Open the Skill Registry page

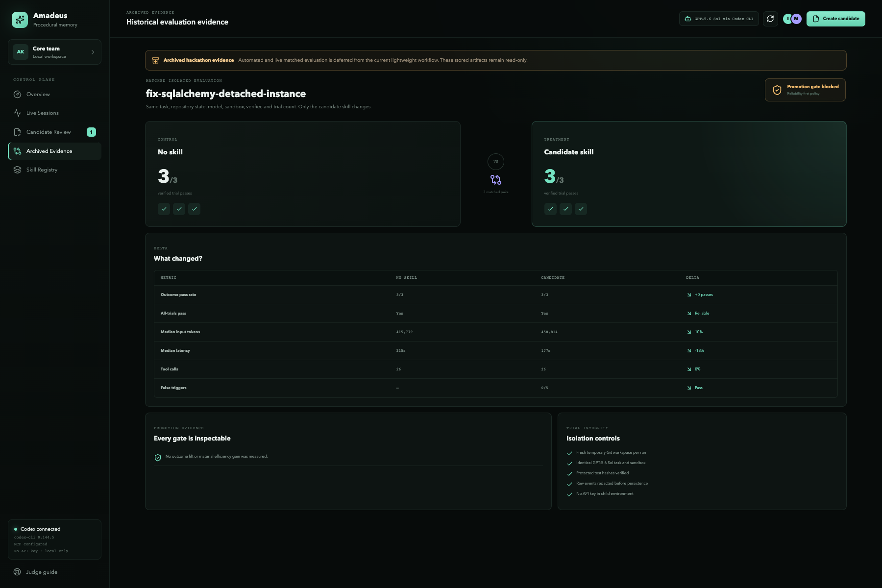54,170
